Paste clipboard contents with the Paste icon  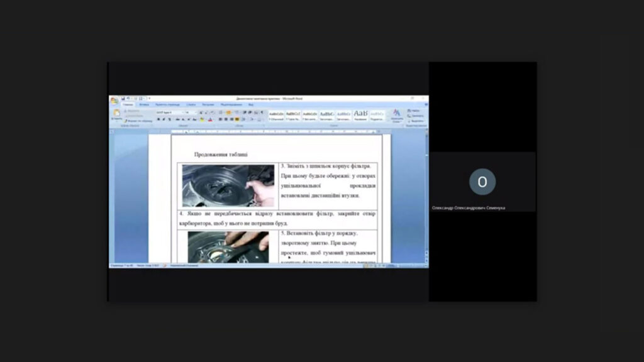(116, 113)
